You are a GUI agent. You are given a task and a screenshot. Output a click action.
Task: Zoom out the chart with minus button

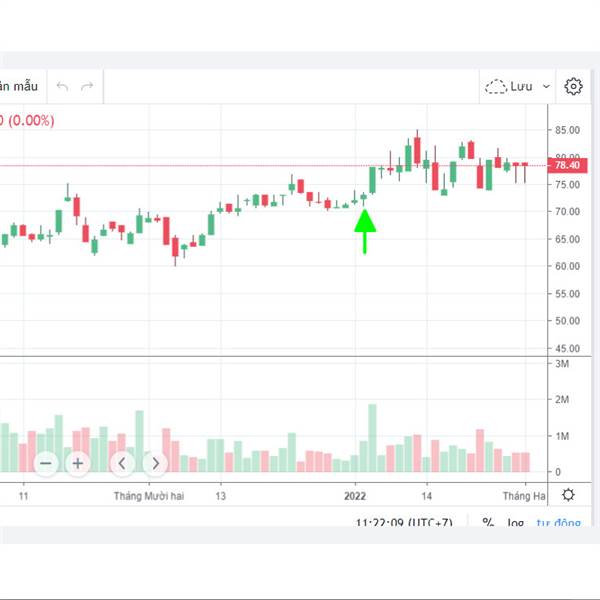point(46,463)
